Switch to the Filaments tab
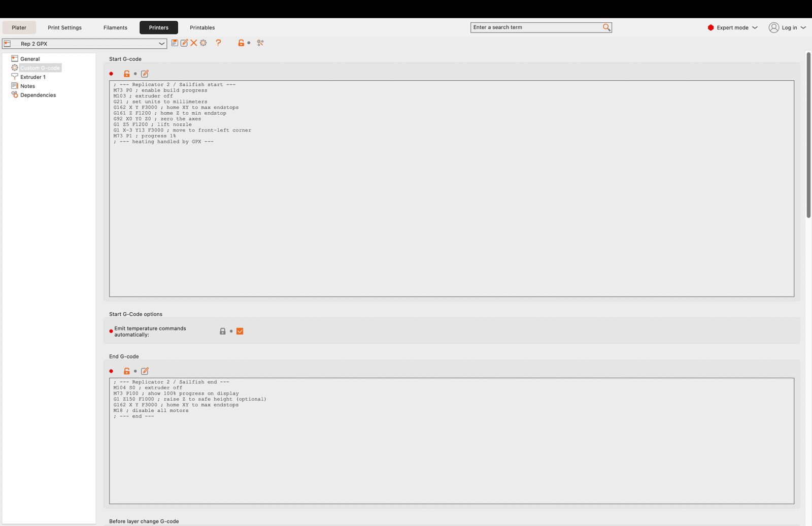 (115, 27)
